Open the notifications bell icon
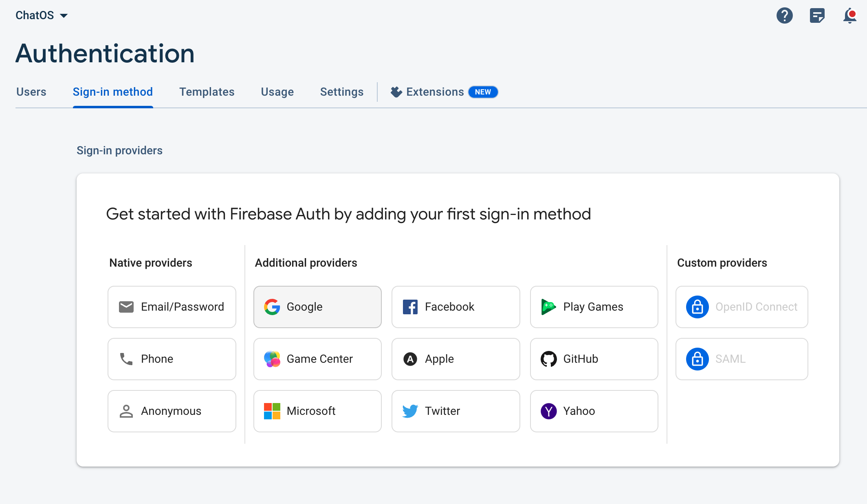Viewport: 867px width, 504px height. [850, 15]
